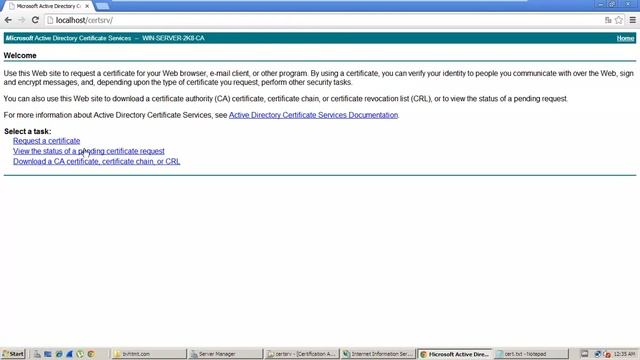Viewport: 640px width, 360px height.
Task: Click the fourth quick launch icon beside Internet Explorer
Action: [69, 354]
